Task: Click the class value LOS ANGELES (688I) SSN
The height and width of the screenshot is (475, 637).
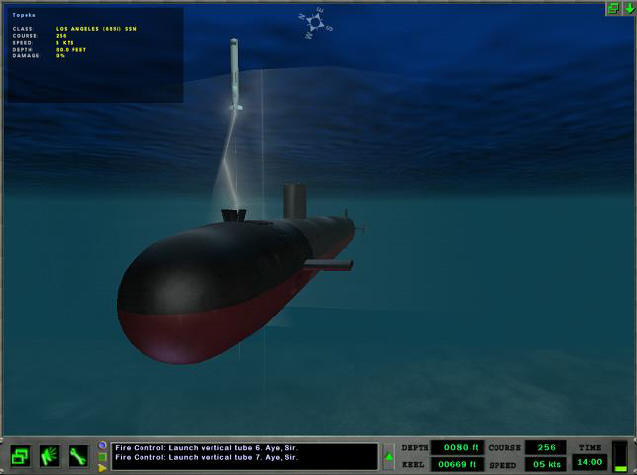Action: 96,29
